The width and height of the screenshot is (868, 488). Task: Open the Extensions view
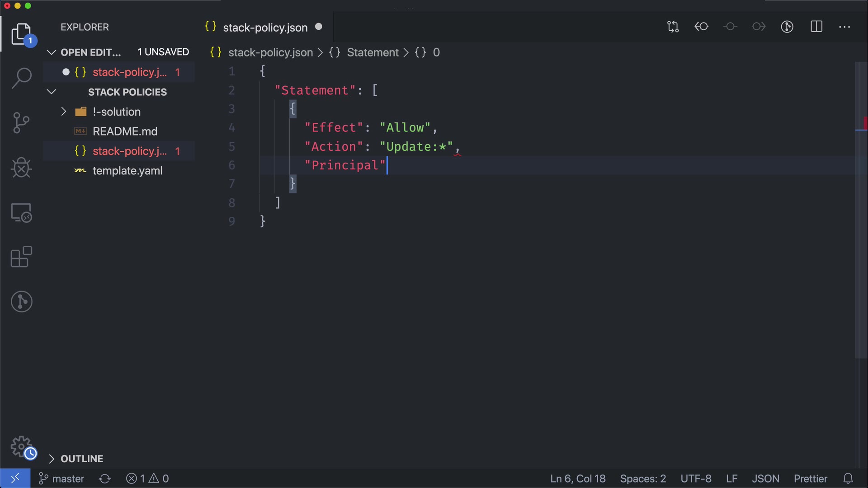pyautogui.click(x=21, y=257)
